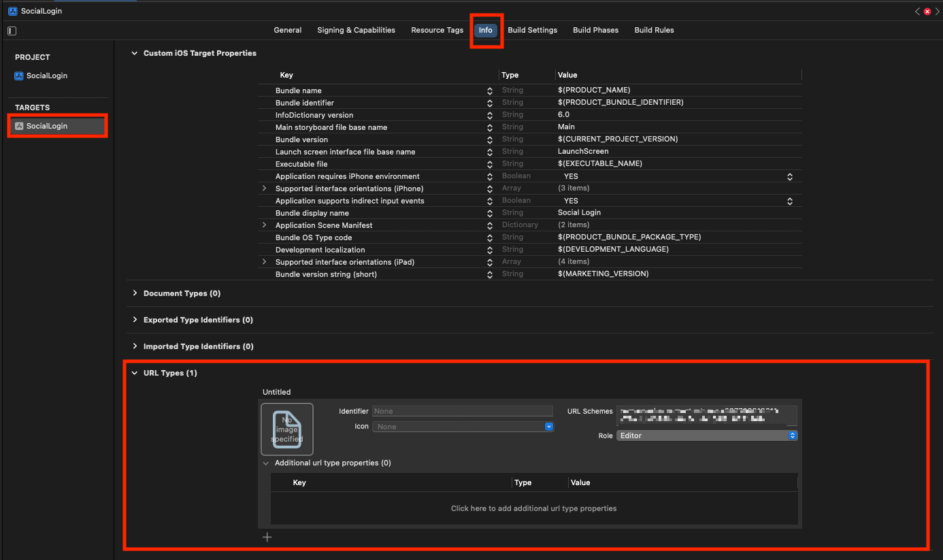Collapse Custom iOS Target Properties section
Screen dimensions: 943x560
[134, 53]
